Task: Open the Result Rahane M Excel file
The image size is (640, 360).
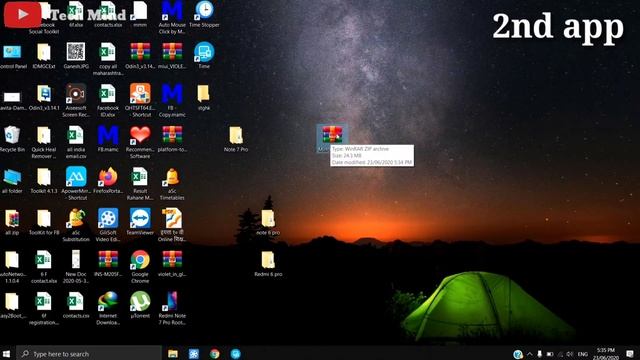Action: coord(140,184)
